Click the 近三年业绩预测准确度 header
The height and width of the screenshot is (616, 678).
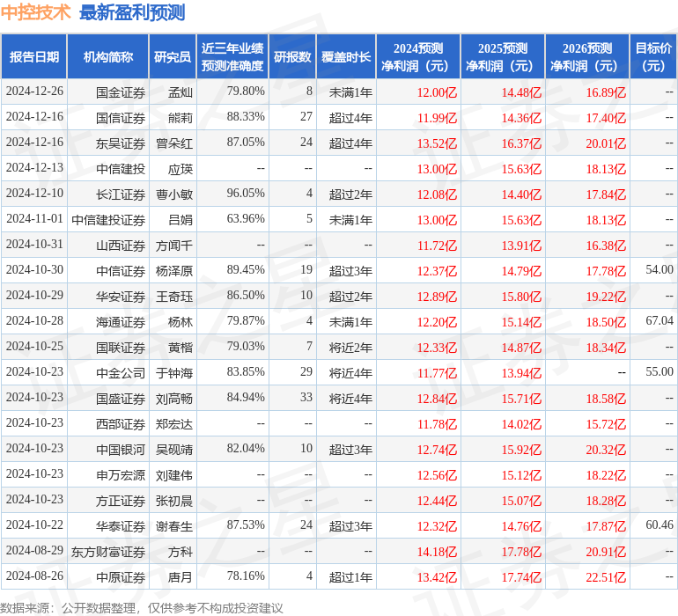tap(232, 57)
